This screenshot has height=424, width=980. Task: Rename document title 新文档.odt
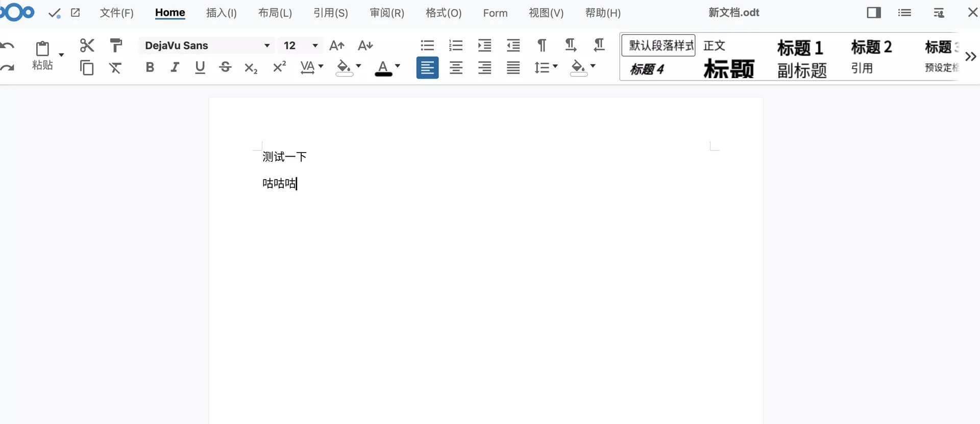[x=733, y=13]
